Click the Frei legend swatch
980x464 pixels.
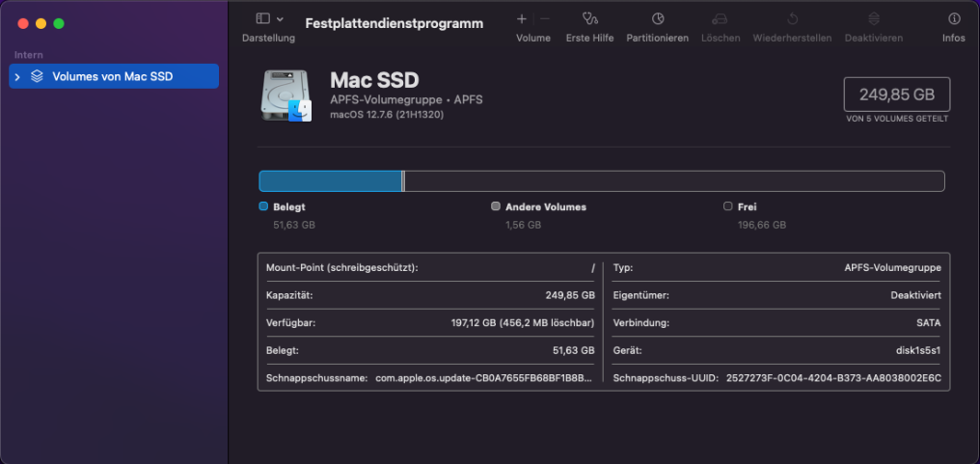tap(727, 206)
